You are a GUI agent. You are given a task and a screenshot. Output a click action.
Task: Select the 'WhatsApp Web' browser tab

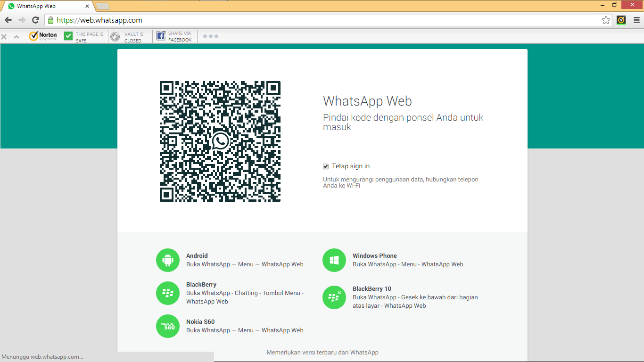coord(47,6)
